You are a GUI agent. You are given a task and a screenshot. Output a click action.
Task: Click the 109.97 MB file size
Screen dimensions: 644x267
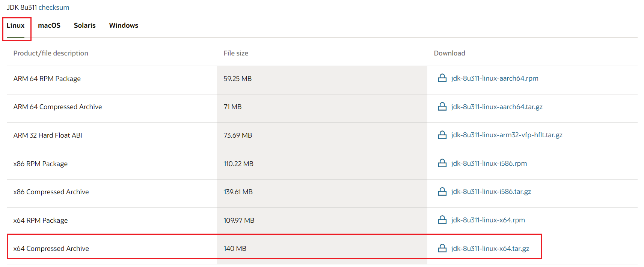click(x=239, y=220)
